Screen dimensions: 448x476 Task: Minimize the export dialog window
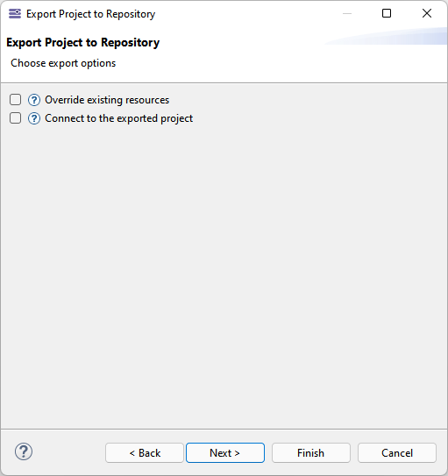pos(347,13)
